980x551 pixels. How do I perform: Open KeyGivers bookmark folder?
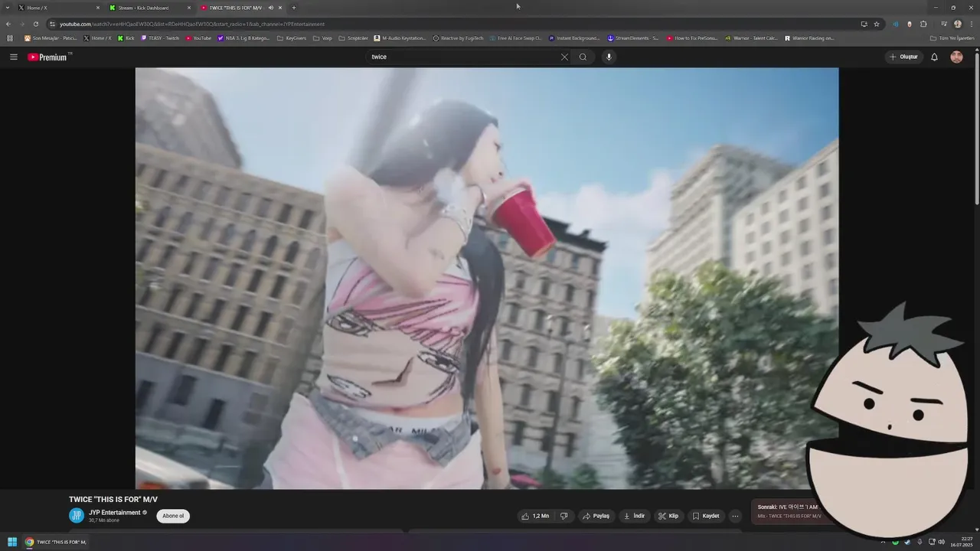(x=292, y=37)
